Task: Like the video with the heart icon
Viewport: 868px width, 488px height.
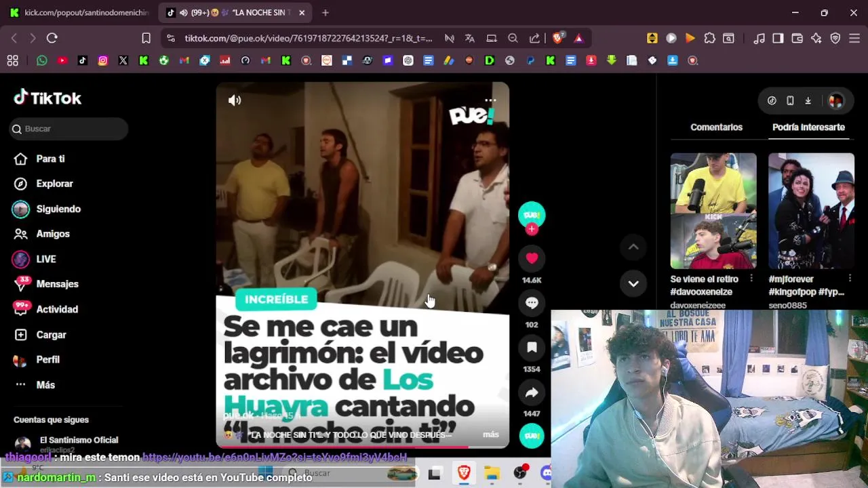Action: point(532,258)
